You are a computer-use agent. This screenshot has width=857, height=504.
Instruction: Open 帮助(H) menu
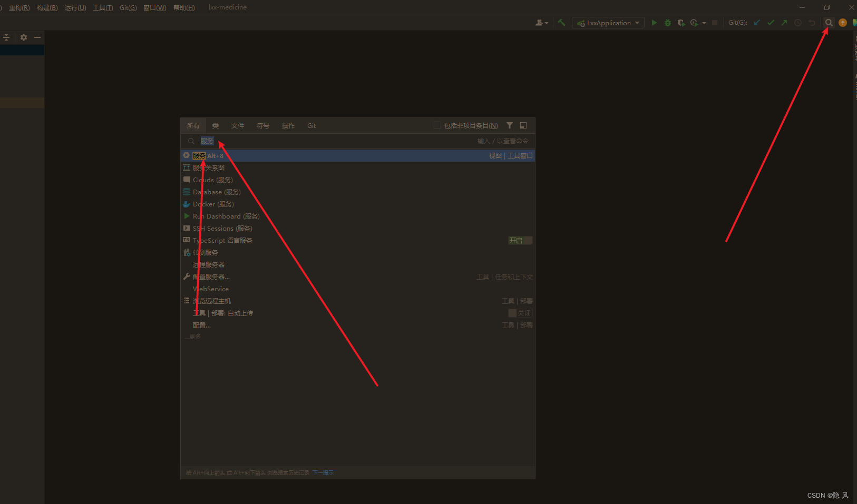[x=184, y=8]
